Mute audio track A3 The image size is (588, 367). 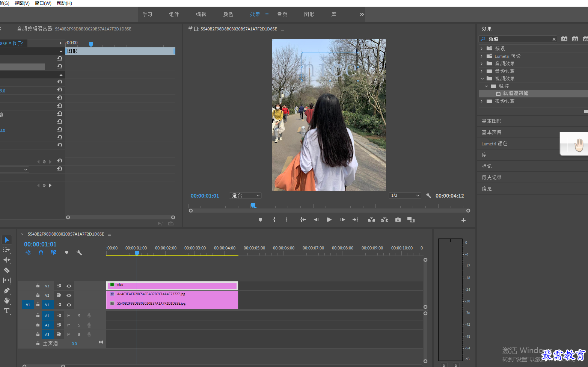[69, 334]
